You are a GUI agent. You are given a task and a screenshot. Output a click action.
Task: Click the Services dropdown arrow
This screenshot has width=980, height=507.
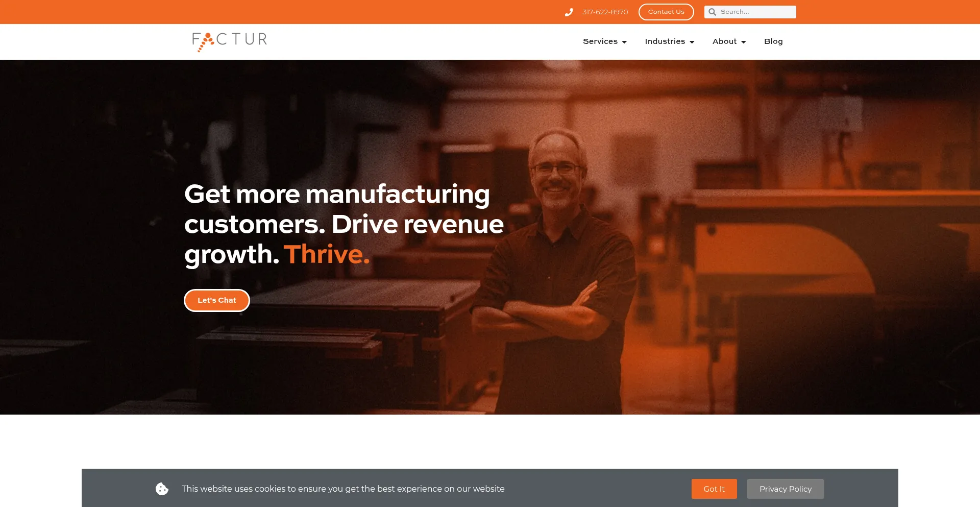point(624,42)
